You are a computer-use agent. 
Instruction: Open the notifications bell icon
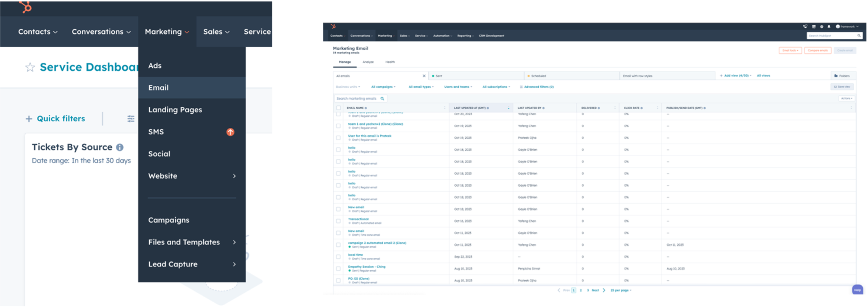[829, 26]
